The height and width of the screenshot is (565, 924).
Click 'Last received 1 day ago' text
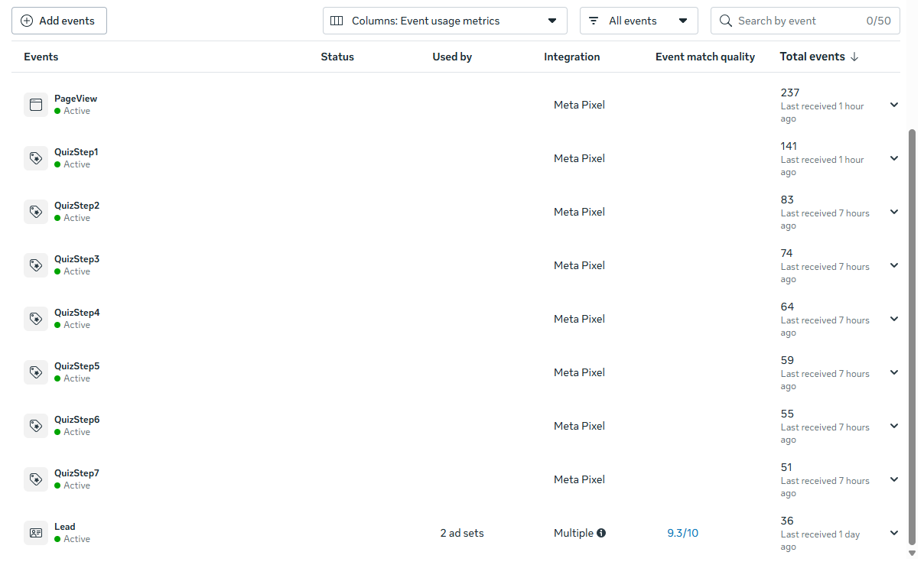click(x=820, y=541)
